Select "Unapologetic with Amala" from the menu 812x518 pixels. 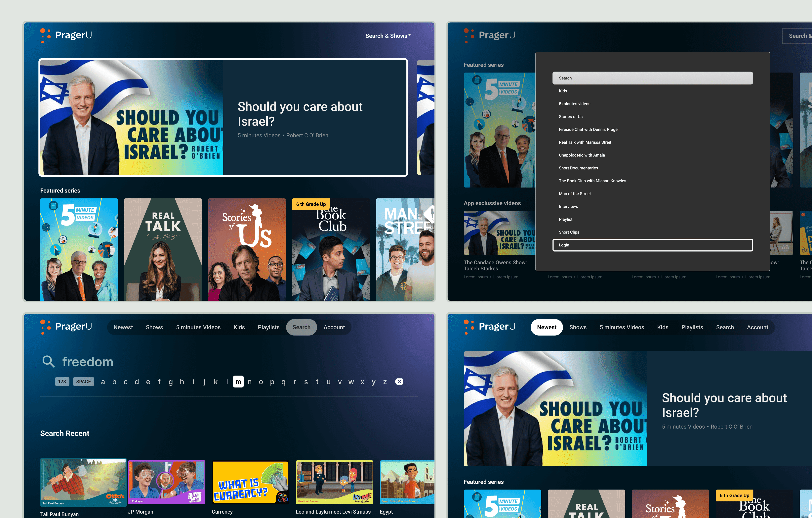[x=582, y=155]
